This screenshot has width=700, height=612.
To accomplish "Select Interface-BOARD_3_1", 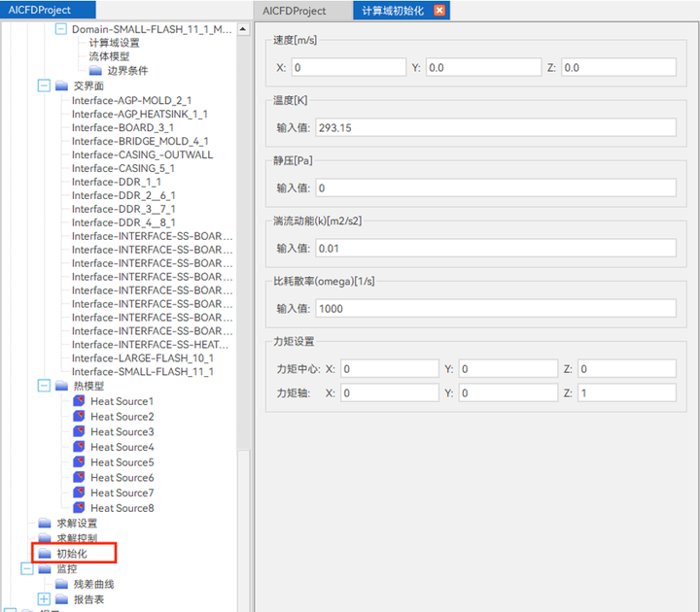I will coord(122,127).
